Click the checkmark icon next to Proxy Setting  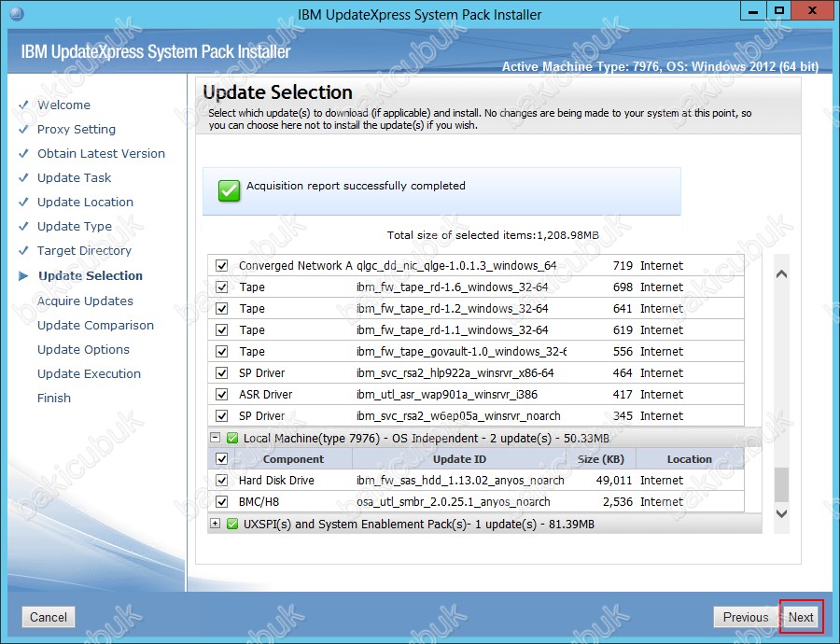click(23, 130)
